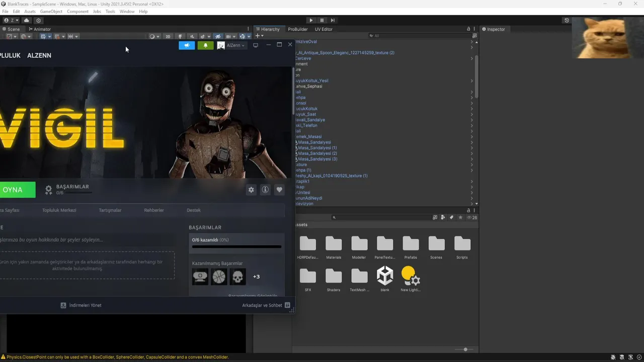Screen dimensions: 644x362
Task: Open the Prefabs folder in Project panel
Action: click(x=411, y=247)
